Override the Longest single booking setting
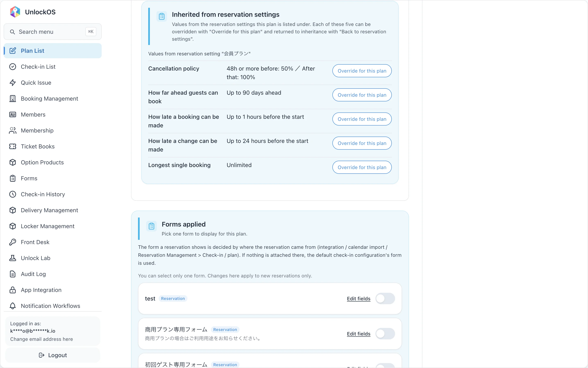The image size is (588, 368). click(362, 167)
